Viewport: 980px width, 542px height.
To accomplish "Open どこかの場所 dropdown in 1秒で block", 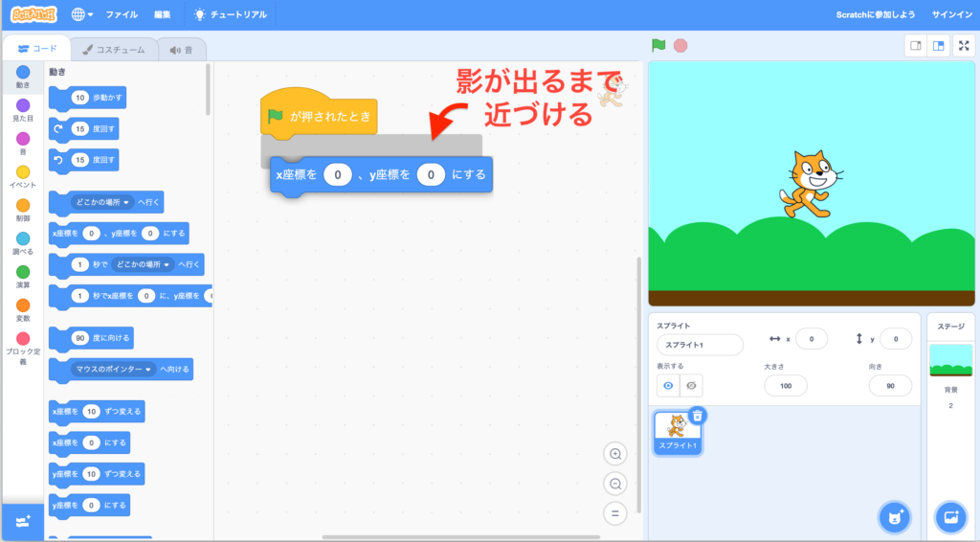I will click(x=143, y=264).
